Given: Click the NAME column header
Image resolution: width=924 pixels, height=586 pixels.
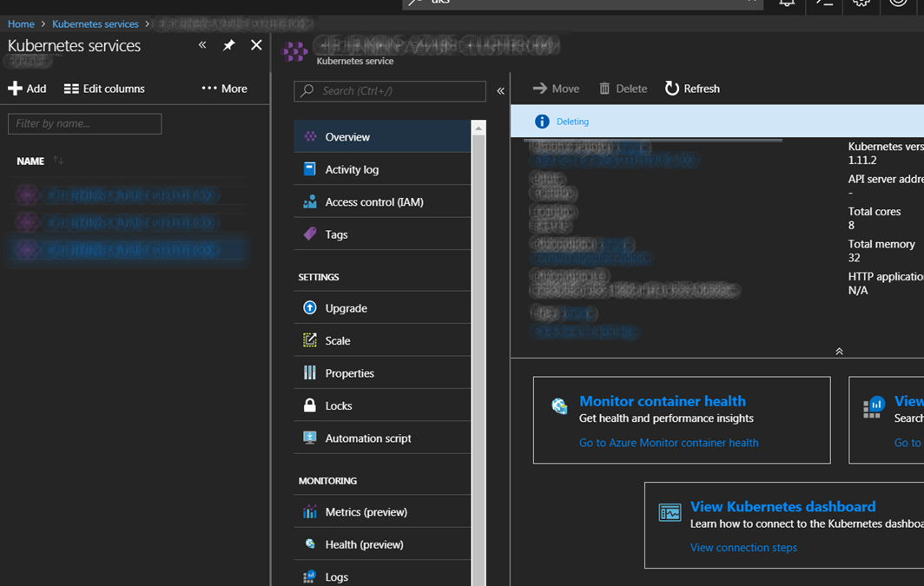Looking at the screenshot, I should click(30, 161).
